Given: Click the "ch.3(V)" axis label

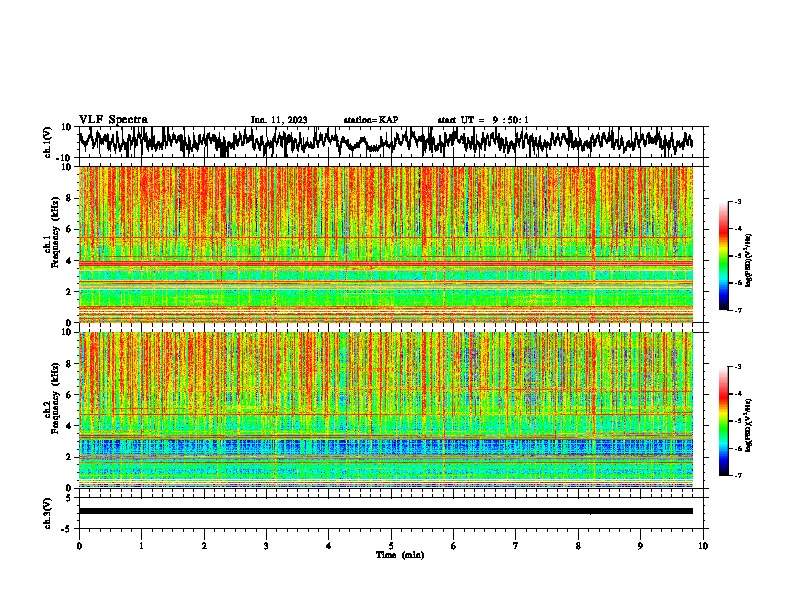Looking at the screenshot, I should pyautogui.click(x=48, y=513).
